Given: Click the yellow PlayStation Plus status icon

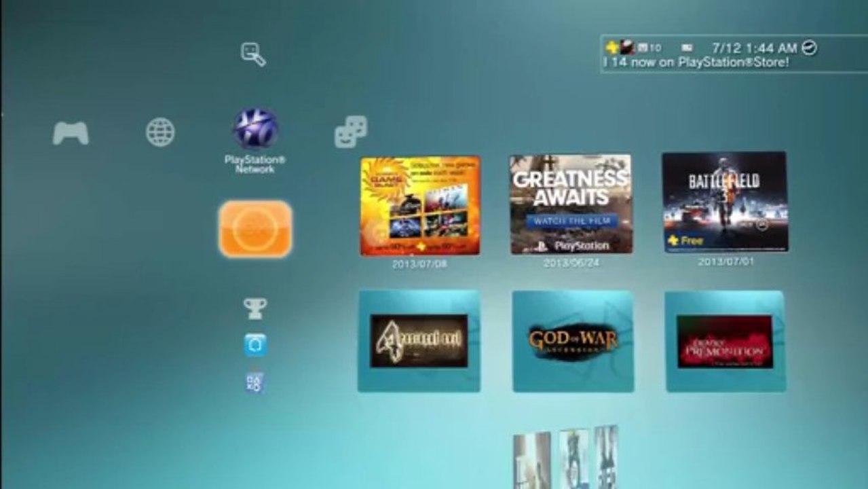Looking at the screenshot, I should [611, 48].
